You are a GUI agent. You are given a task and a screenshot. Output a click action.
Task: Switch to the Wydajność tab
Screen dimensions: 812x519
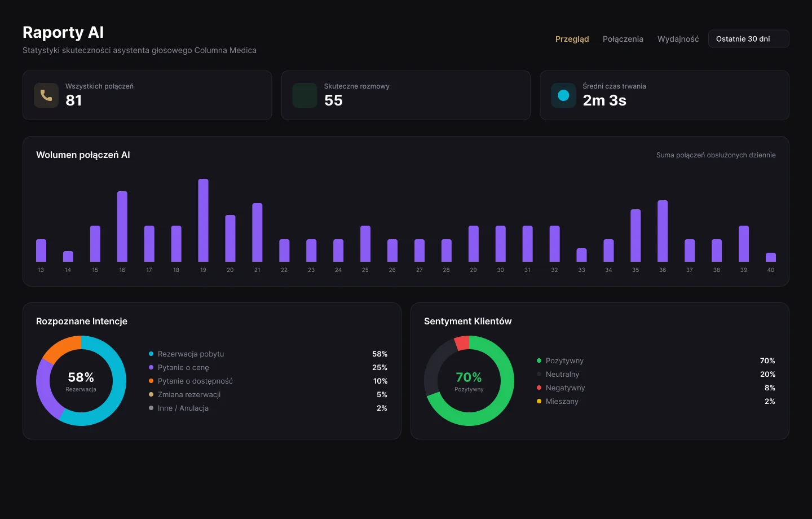tap(678, 39)
